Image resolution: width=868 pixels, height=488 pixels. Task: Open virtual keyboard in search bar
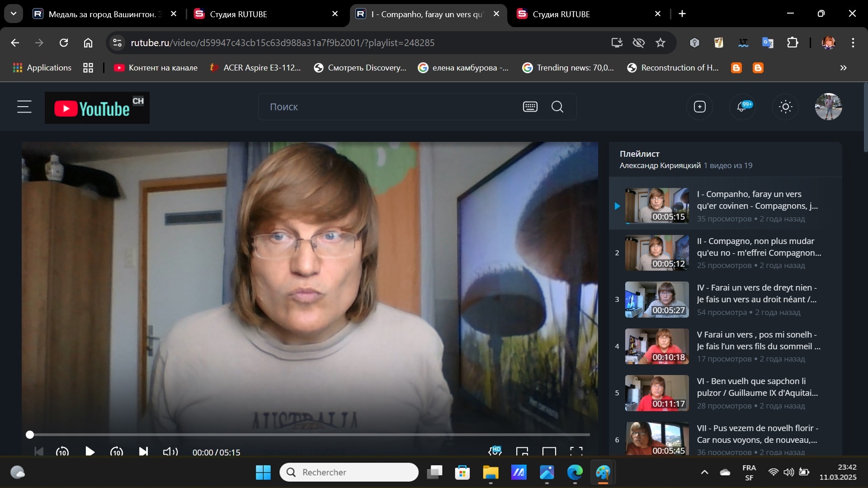tap(530, 107)
